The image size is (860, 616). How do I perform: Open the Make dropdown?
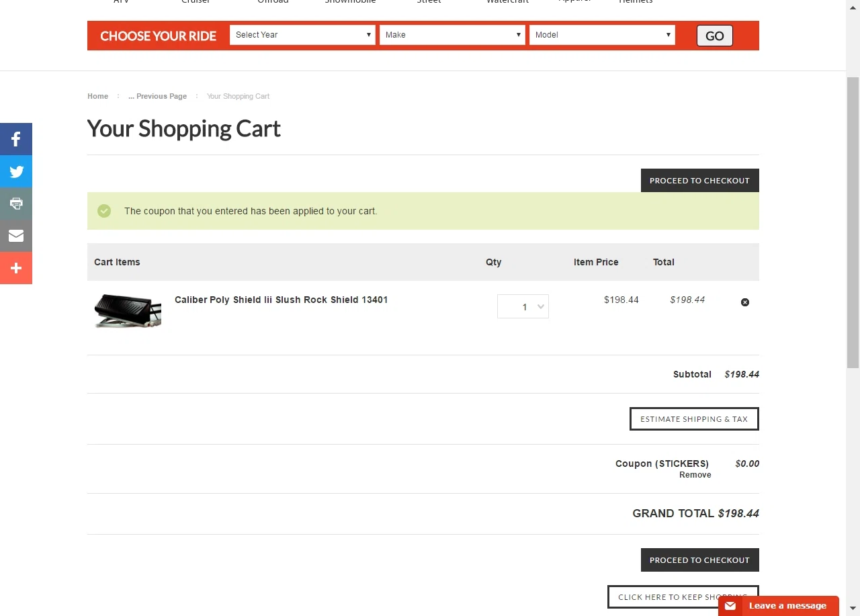(452, 35)
